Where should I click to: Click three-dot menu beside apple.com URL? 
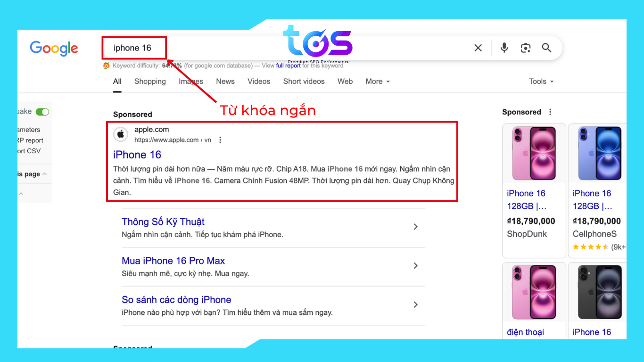coord(220,140)
